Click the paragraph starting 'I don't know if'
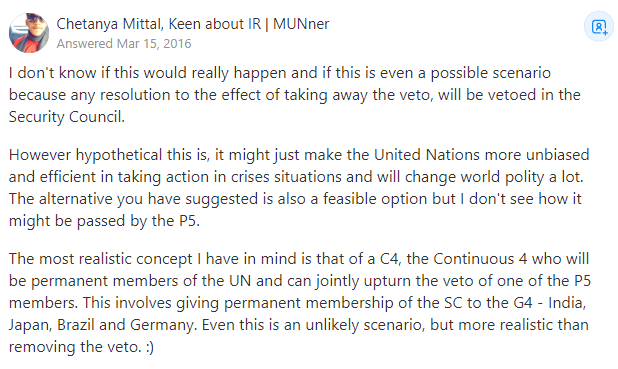This screenshot has width=618, height=369. point(295,95)
